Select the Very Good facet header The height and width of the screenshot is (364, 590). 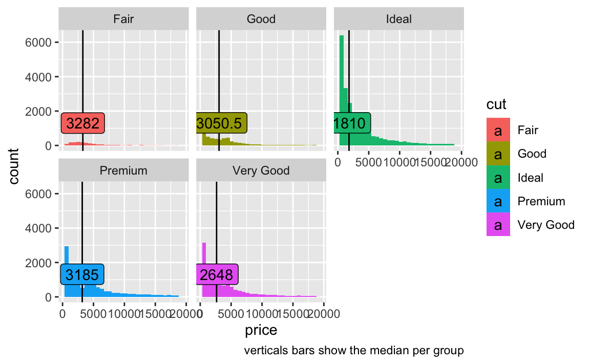pos(261,170)
